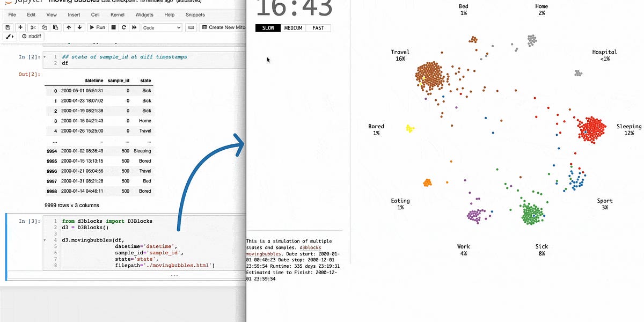This screenshot has height=322, width=644.
Task: Open the Code cell type dropdown
Action: (162, 27)
